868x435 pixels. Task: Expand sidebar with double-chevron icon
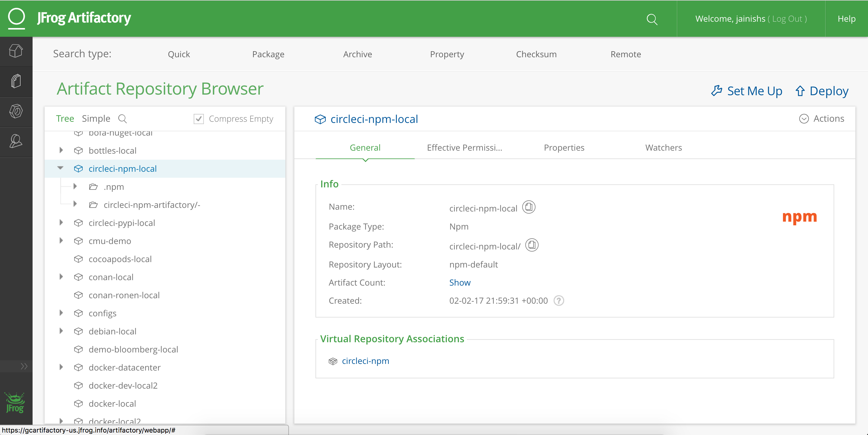click(x=24, y=366)
